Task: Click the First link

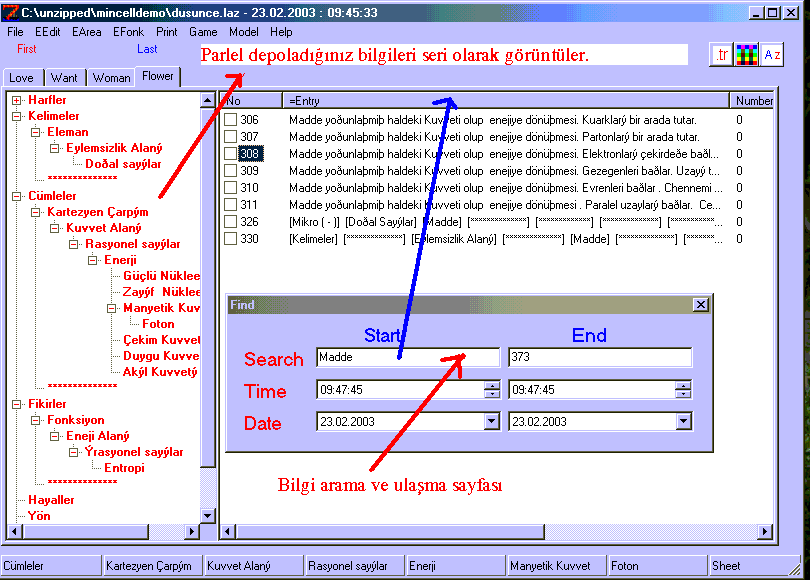Action: click(27, 49)
